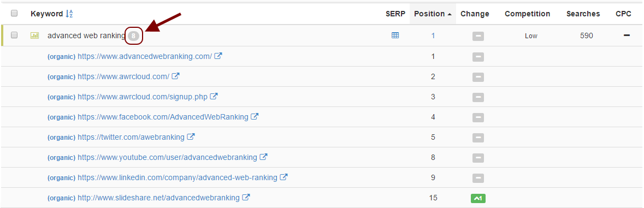This screenshot has width=644, height=208.
Task: Collapse results using the gray 8 badge
Action: coord(133,36)
